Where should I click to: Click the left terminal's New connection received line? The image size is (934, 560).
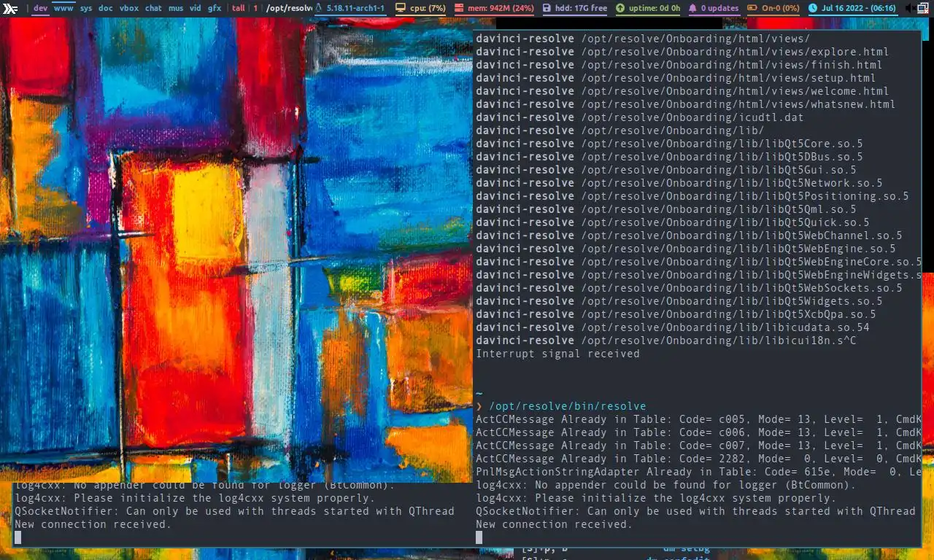pos(93,524)
